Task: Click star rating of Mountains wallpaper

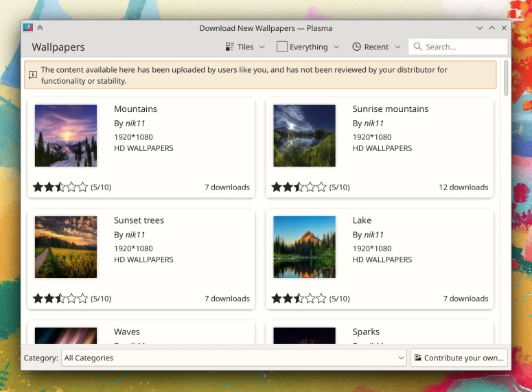Action: click(60, 187)
